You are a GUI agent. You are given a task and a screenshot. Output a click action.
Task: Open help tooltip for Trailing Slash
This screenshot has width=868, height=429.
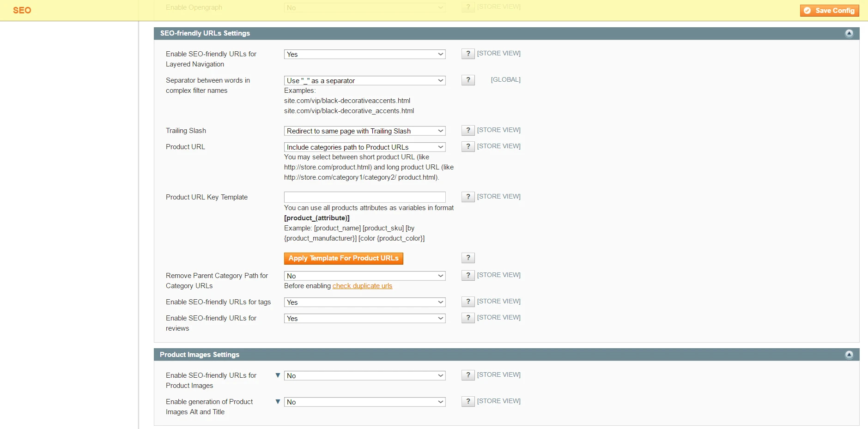tap(467, 130)
